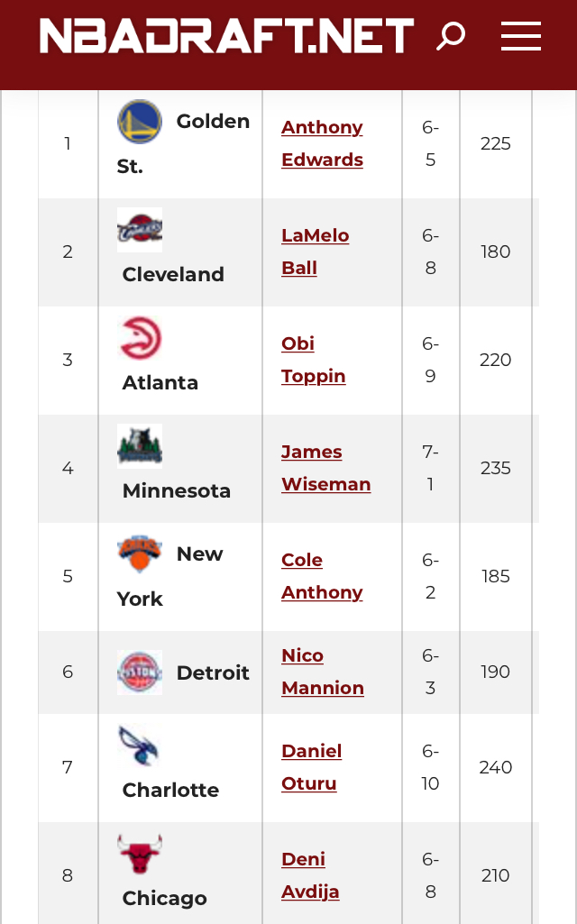This screenshot has width=577, height=924.
Task: Open James Wiseman player link
Action: [326, 468]
